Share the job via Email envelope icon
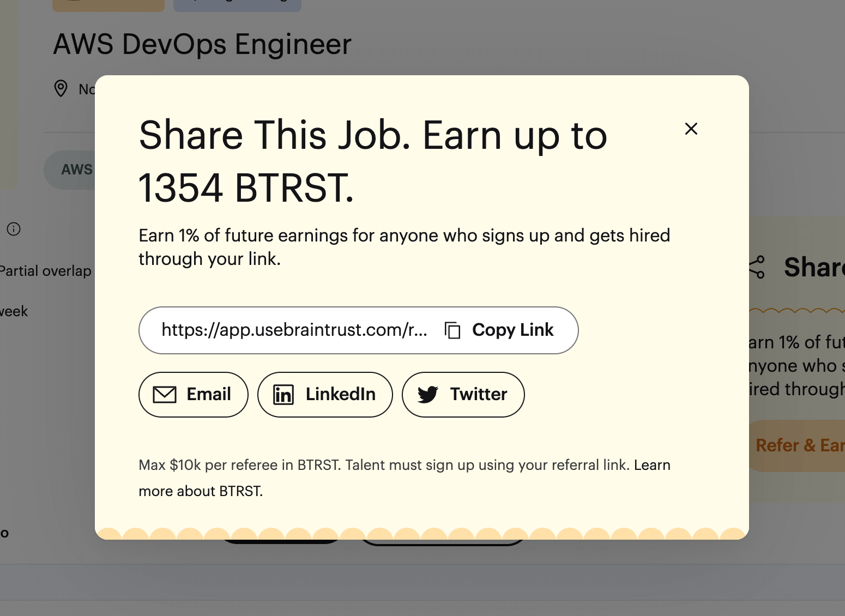 [x=165, y=394]
